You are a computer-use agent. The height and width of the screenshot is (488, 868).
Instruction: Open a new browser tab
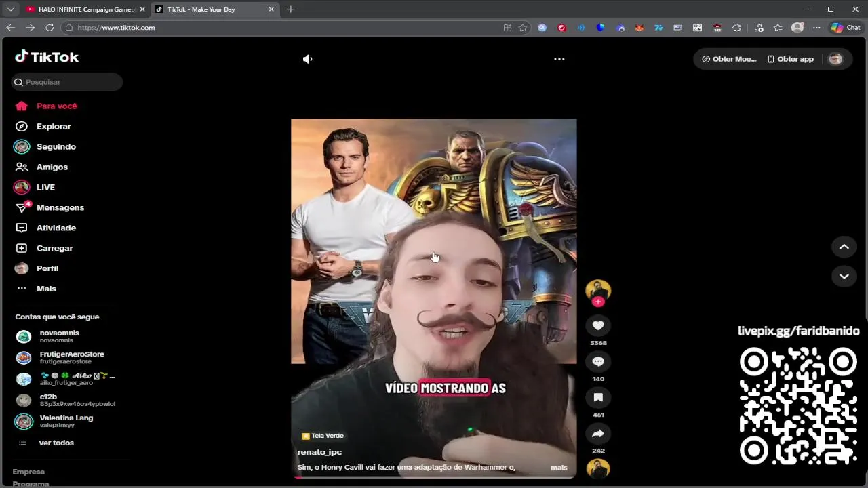coord(291,9)
